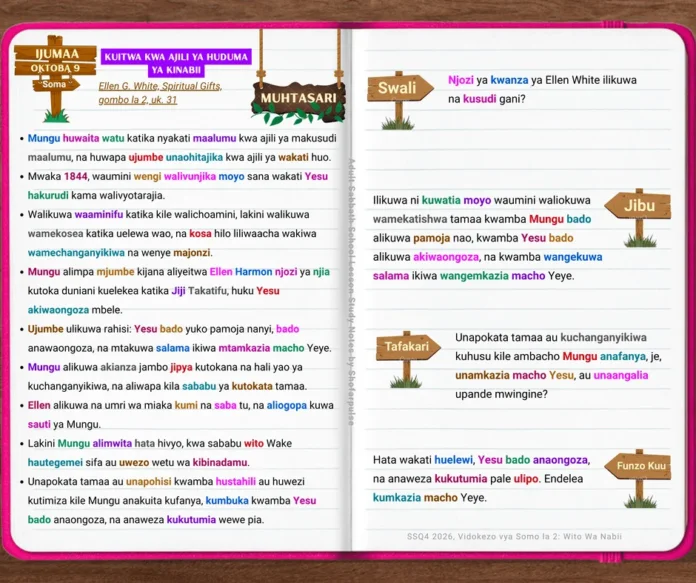
Task: Click the IJUMAA Oktoba 9 wooden signpost
Action: pos(55,78)
